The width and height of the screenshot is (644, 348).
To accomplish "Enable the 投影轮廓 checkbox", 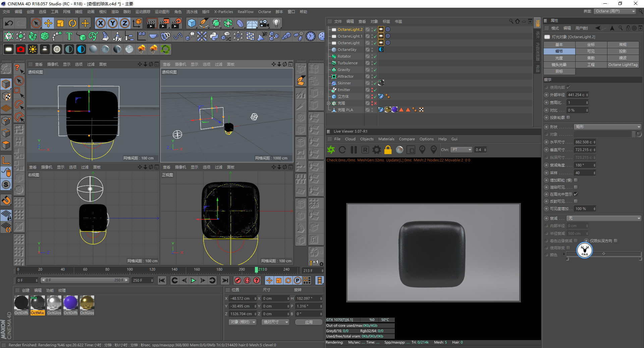I will point(568,117).
